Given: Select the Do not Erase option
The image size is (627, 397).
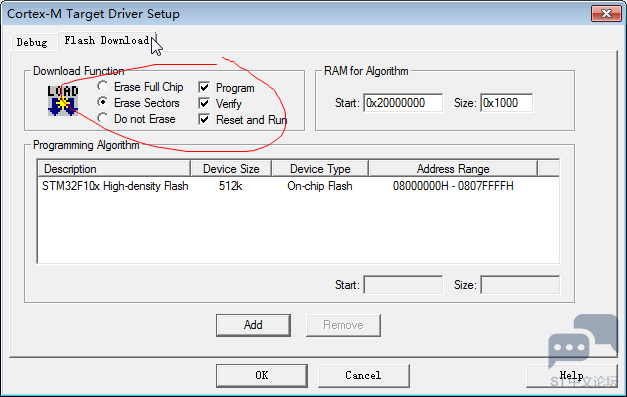Looking at the screenshot, I should [x=103, y=118].
